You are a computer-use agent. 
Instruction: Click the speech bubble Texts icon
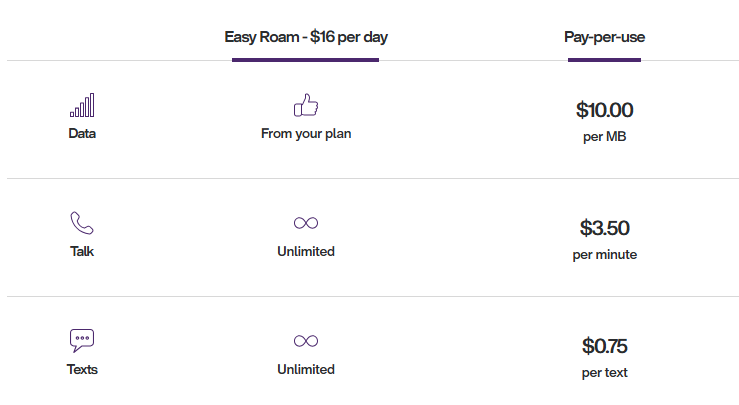point(82,341)
